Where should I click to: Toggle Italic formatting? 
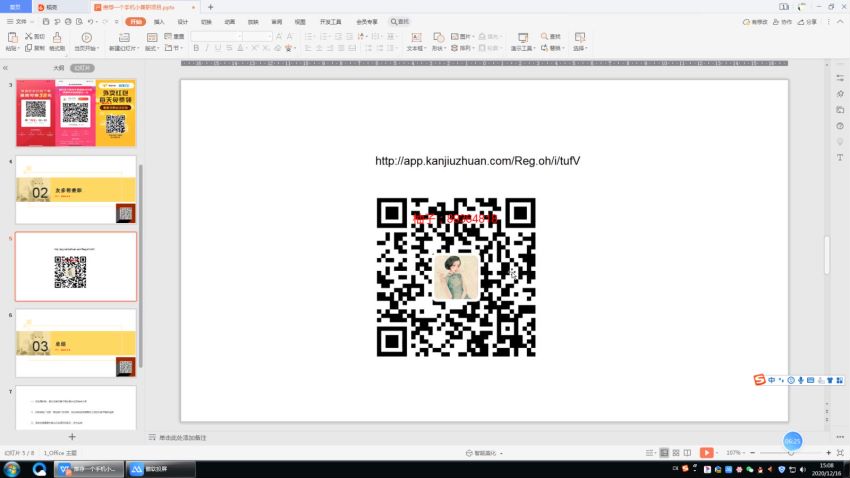tap(207, 48)
